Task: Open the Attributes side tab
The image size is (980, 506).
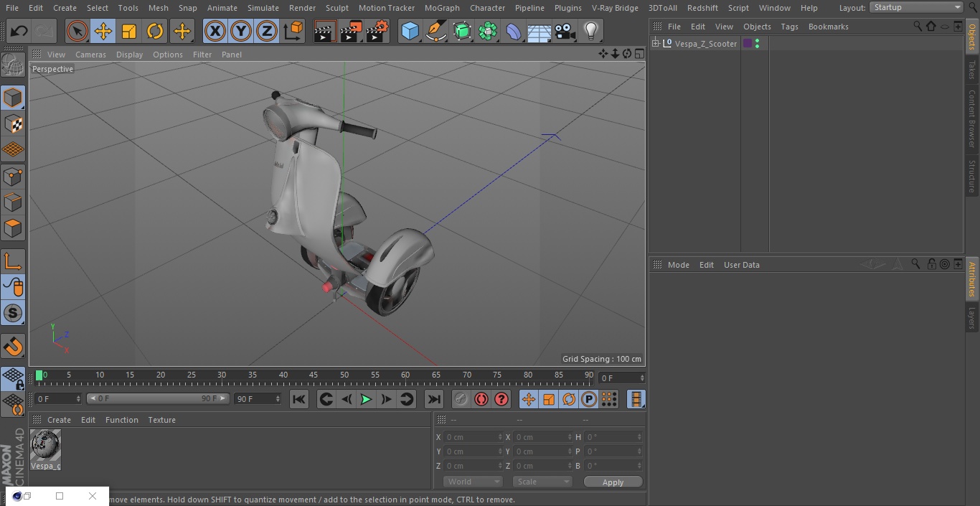Action: click(972, 278)
